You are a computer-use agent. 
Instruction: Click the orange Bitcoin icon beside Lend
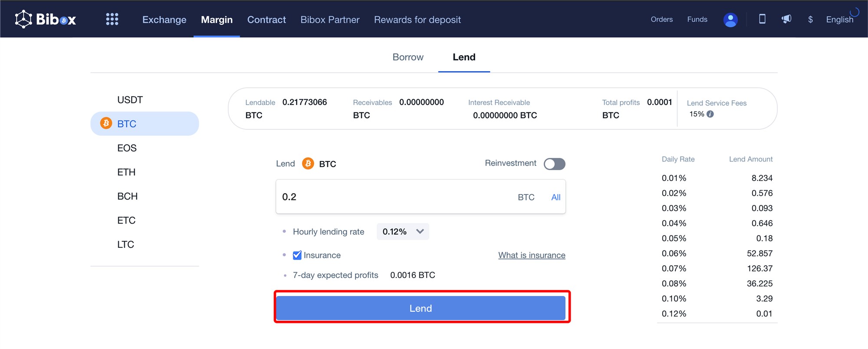tap(308, 164)
